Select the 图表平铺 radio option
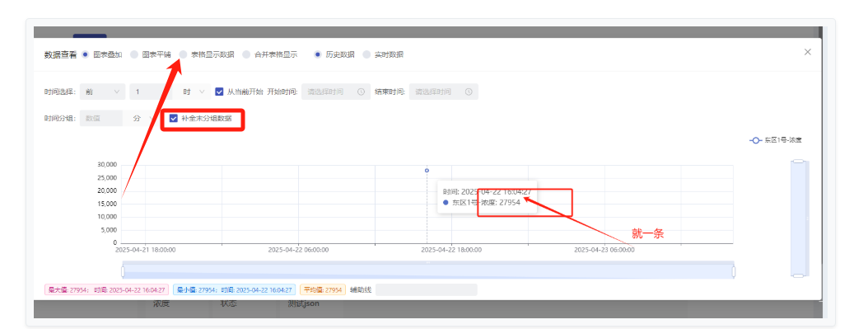This screenshot has height=329, width=868. tap(134, 54)
